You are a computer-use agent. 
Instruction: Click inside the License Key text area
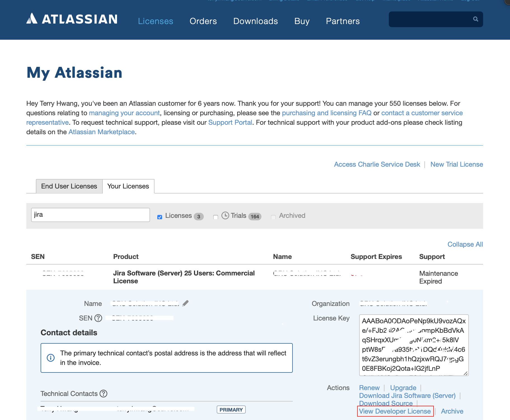pos(414,345)
